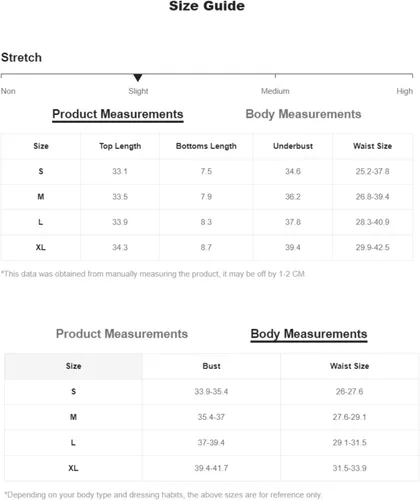Click the Non stretch label
Viewport: 420px width, 500px height.
coord(8,91)
